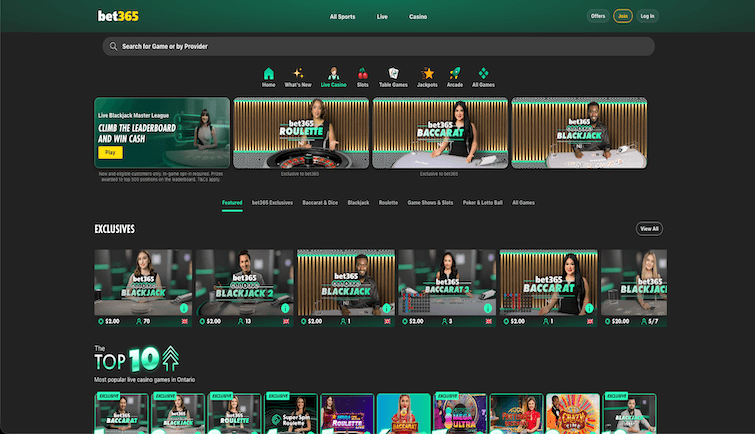The image size is (755, 434).
Task: Select the bet365 Exclusives tab
Action: [272, 203]
